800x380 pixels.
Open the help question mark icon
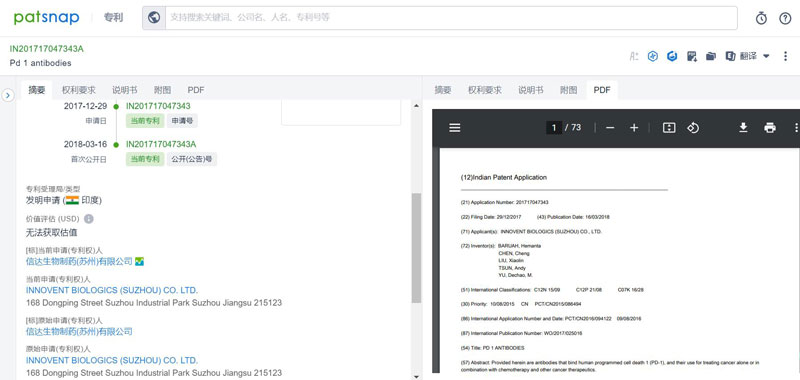tap(785, 18)
